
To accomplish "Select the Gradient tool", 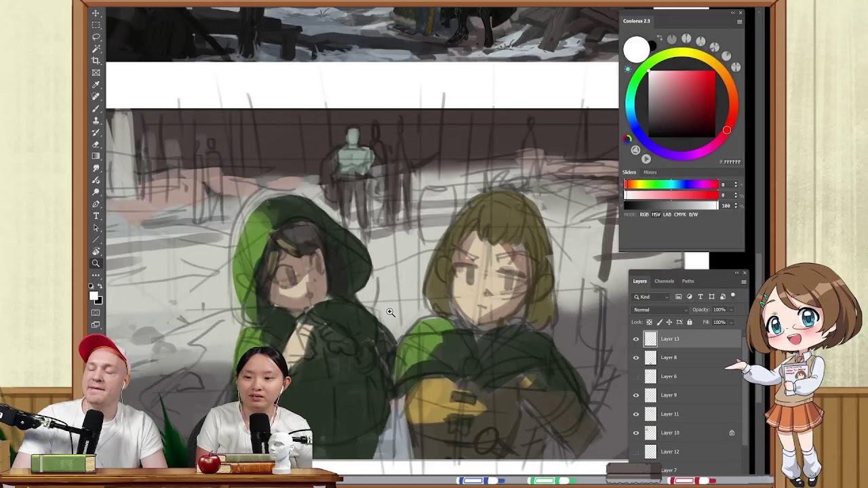I will pos(96,156).
